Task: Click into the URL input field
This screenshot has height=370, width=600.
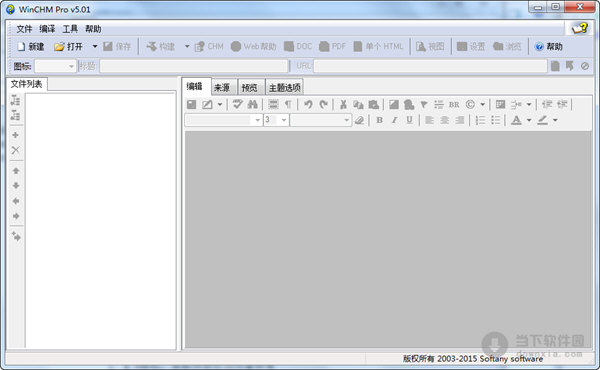Action: [x=430, y=66]
